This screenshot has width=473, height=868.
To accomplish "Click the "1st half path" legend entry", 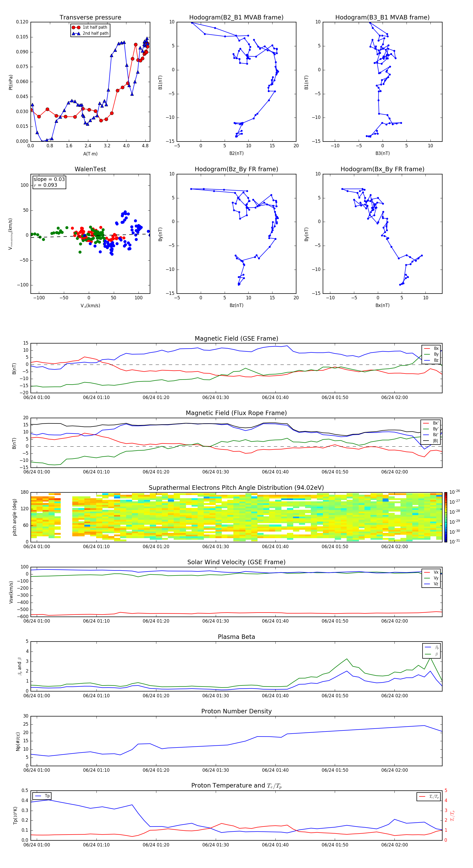I will [90, 27].
